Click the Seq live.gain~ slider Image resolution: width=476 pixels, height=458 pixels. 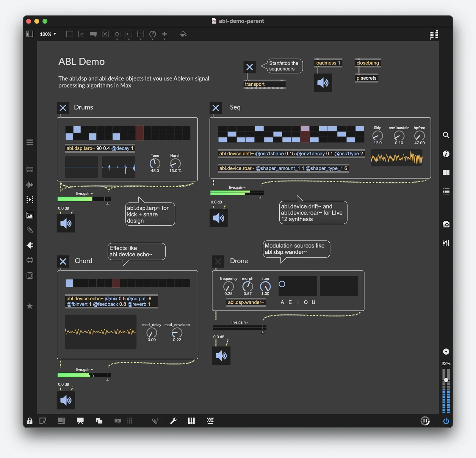point(237,193)
